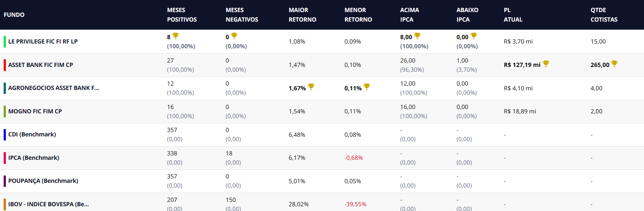Click the Qtde Cotistas column header
644x211 pixels.
[x=604, y=15]
